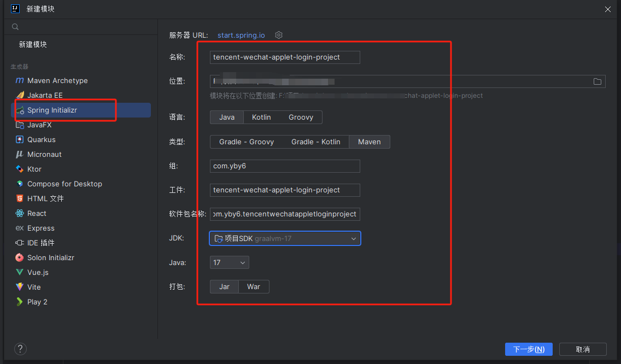This screenshot has height=364, width=621.
Task: Choose the Quarkus generator icon
Action: [x=20, y=139]
